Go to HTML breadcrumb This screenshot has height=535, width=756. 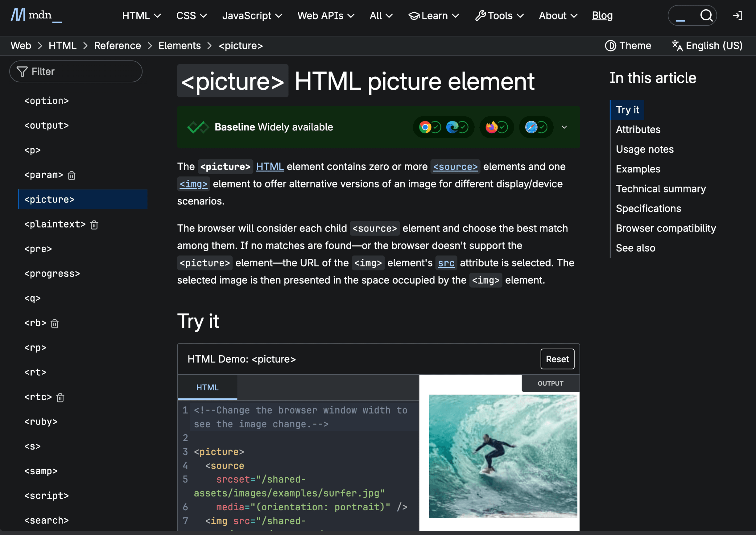click(x=63, y=45)
